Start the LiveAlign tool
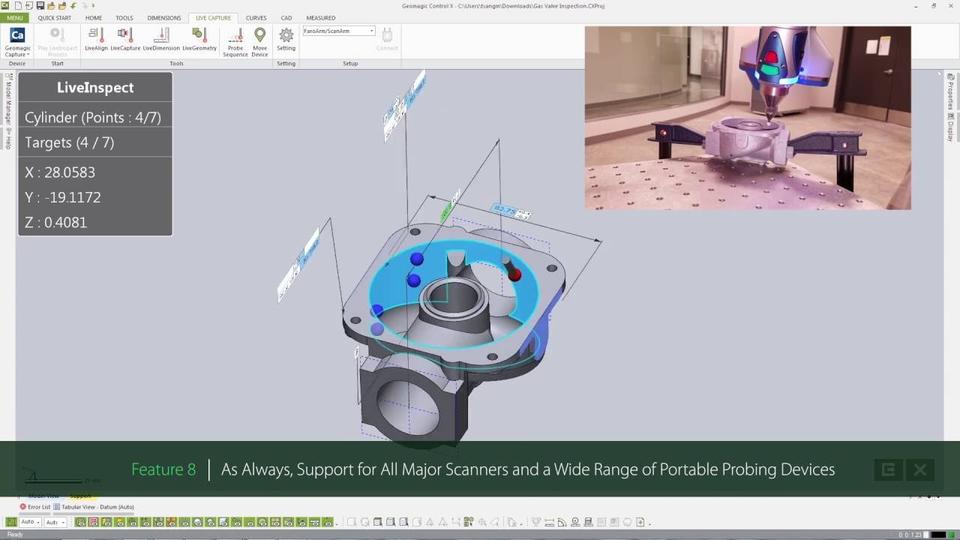The width and height of the screenshot is (960, 540). (96, 39)
